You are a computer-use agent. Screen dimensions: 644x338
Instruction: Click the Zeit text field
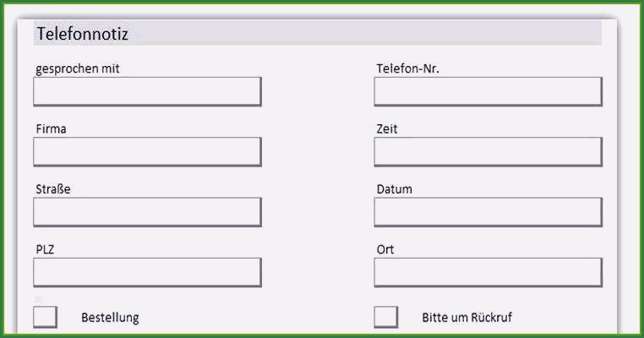pyautogui.click(x=488, y=152)
